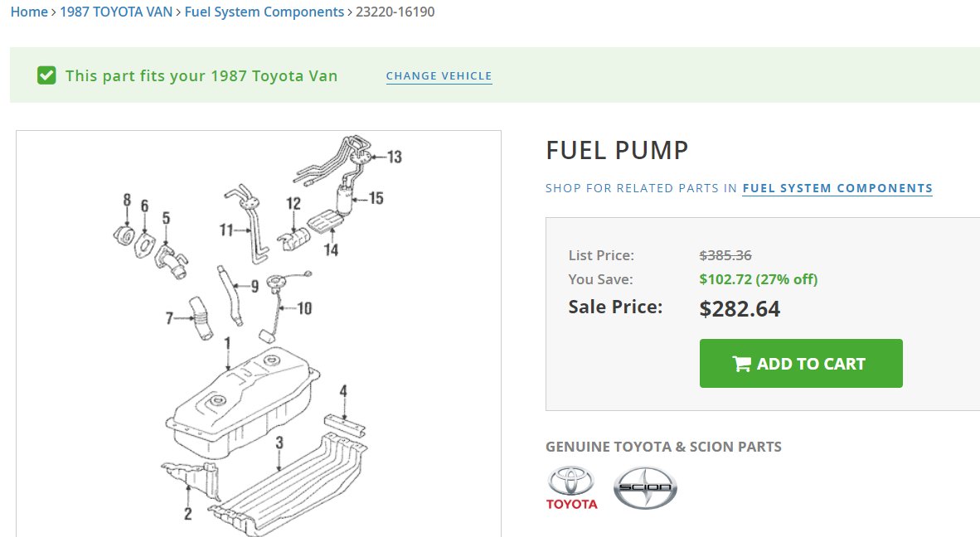Open Fuel System Components breadcrumb

(x=264, y=12)
